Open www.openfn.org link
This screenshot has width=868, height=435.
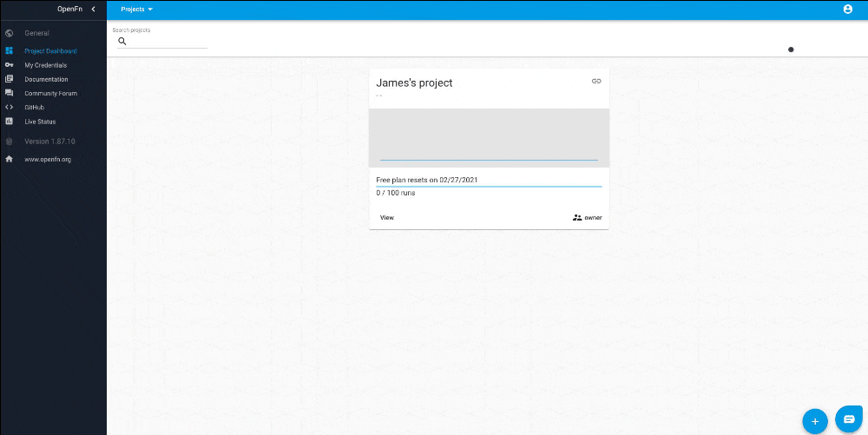(48, 160)
